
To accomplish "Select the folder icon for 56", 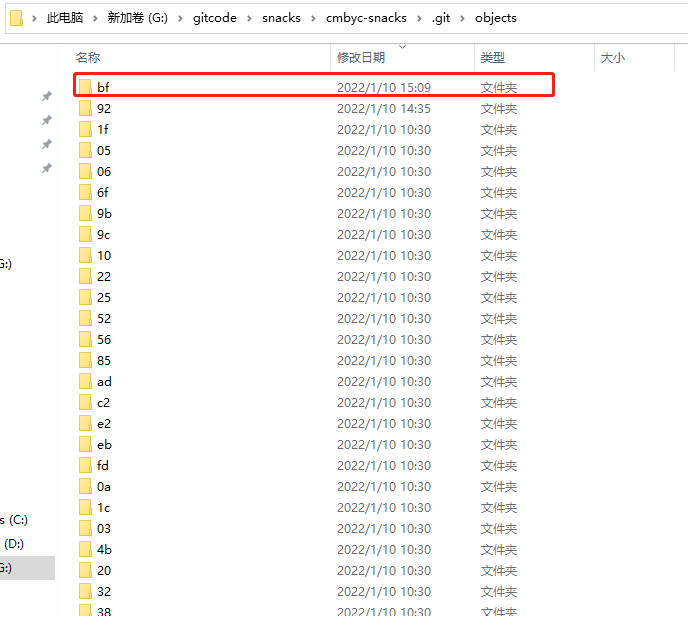I will 85,339.
